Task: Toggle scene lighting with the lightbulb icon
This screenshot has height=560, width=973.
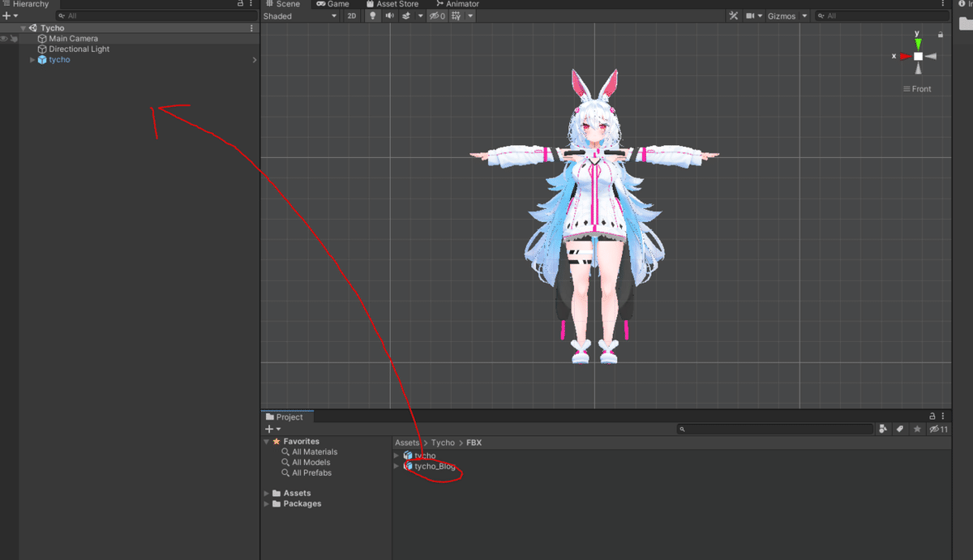Action: (373, 16)
